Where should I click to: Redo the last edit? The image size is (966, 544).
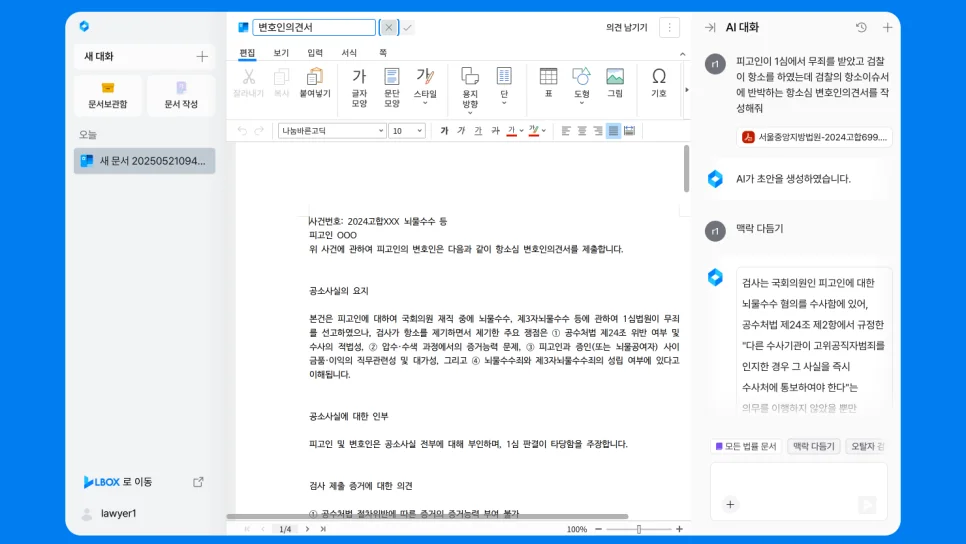[x=259, y=131]
